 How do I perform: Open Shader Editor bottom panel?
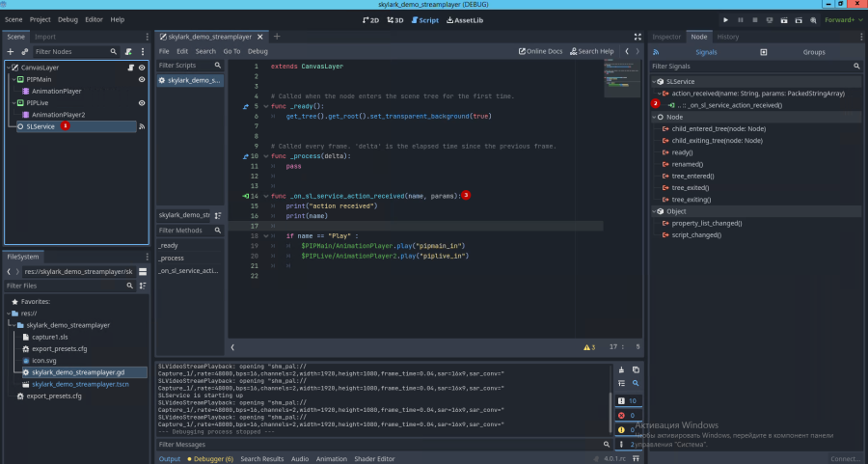point(375,459)
